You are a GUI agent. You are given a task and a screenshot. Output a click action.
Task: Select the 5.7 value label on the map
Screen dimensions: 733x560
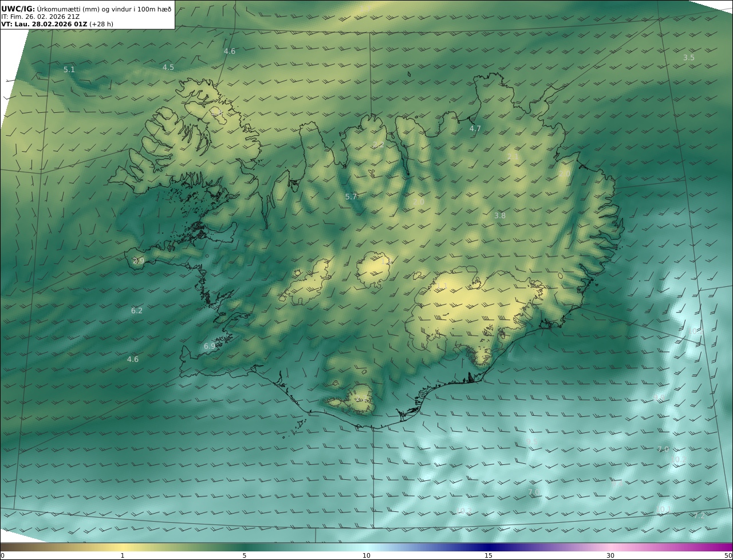pyautogui.click(x=351, y=196)
